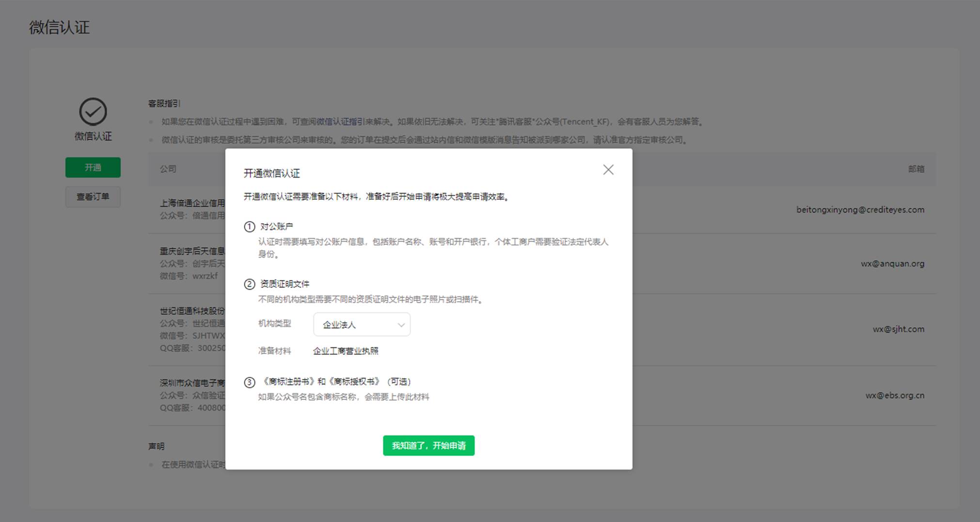Click the circled number 3 商标注册书 icon
Screen dimensions: 980x522
click(x=249, y=382)
